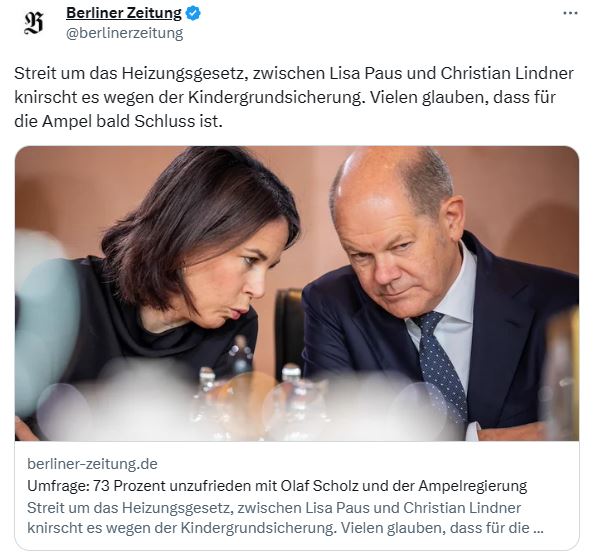596x555 pixels.
Task: Open the Berliner Zeitung profile name link
Action: pos(124,13)
